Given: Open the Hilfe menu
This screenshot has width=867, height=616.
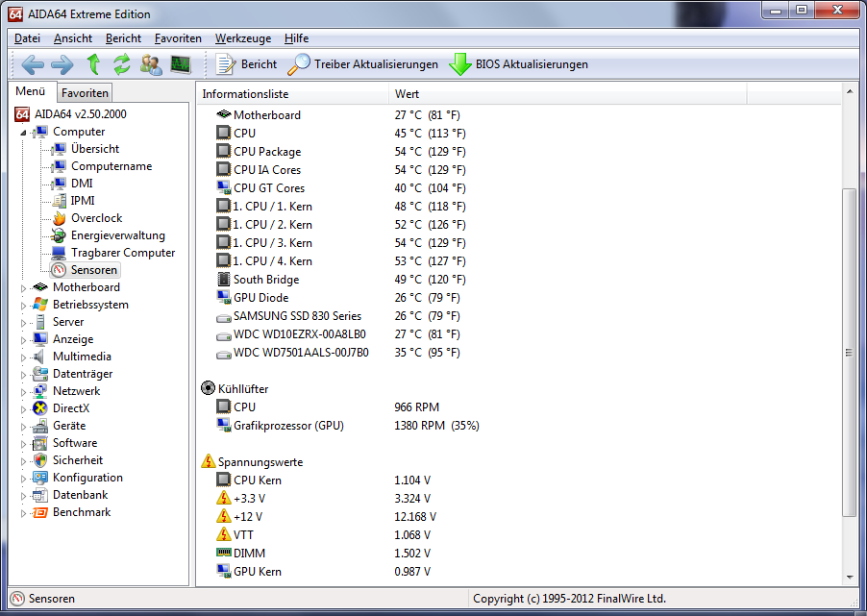Looking at the screenshot, I should (x=296, y=38).
